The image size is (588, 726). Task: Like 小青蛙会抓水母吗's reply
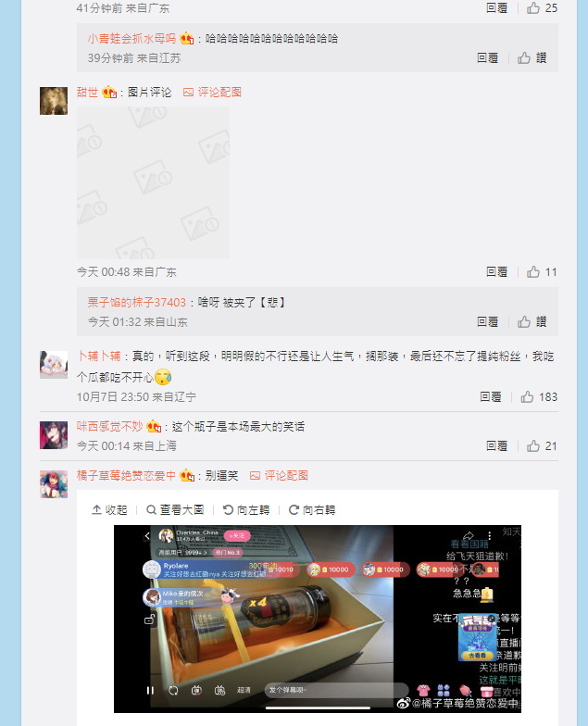pos(532,57)
